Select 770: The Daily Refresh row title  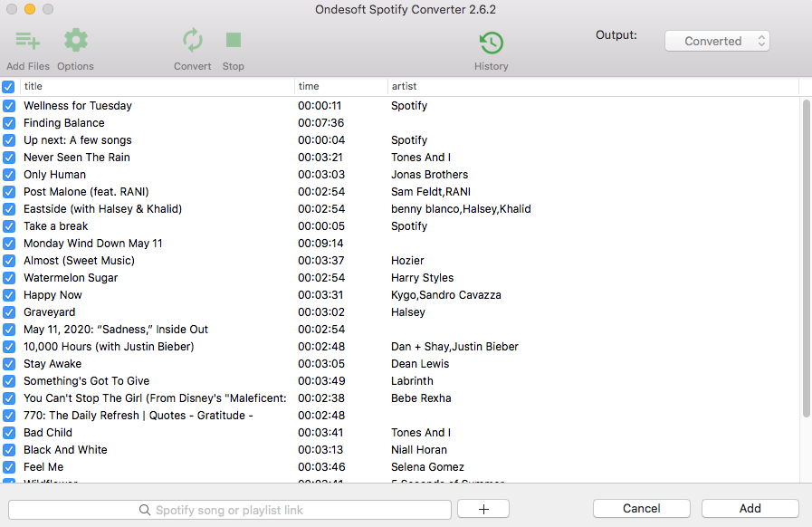click(x=138, y=415)
